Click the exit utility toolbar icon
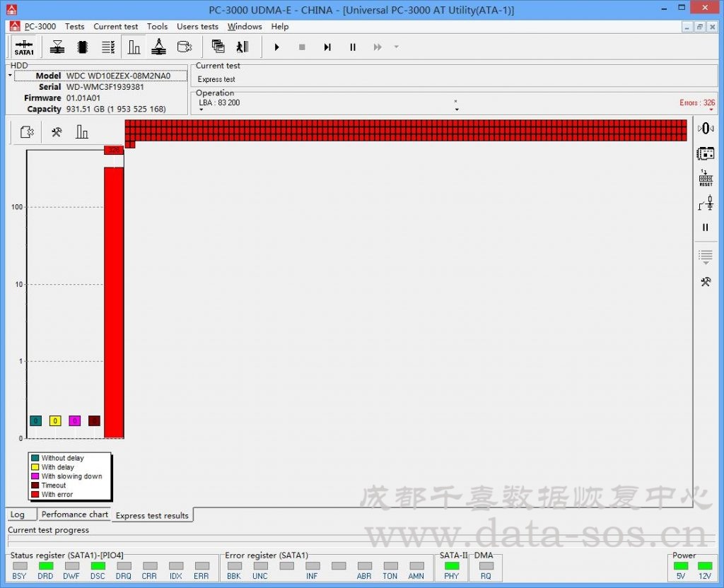This screenshot has width=724, height=588. (x=241, y=47)
